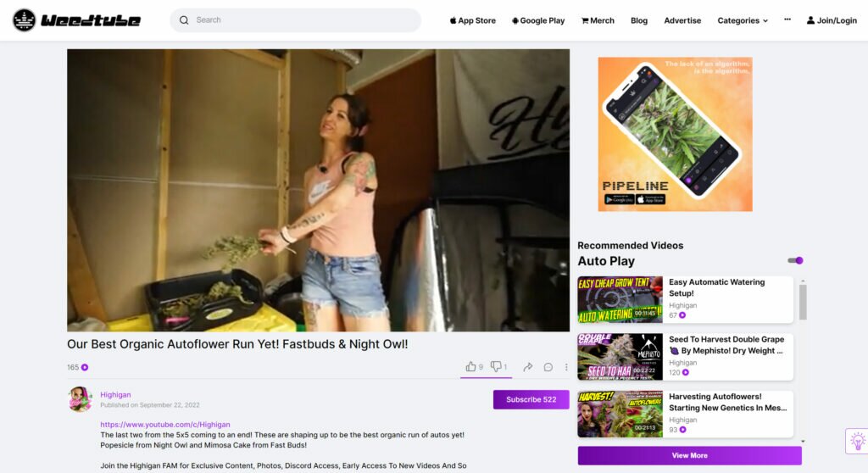This screenshot has width=868, height=473.
Task: Open the App Store link
Action: pos(472,20)
